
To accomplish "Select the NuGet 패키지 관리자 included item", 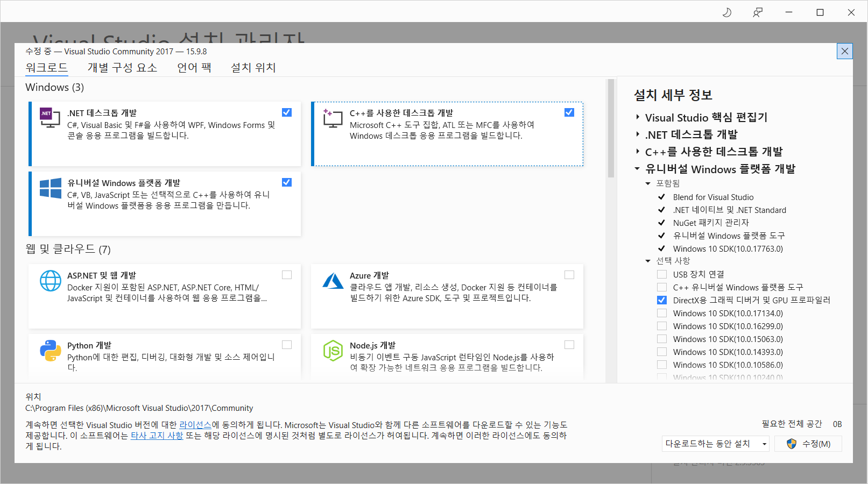I will click(x=711, y=223).
